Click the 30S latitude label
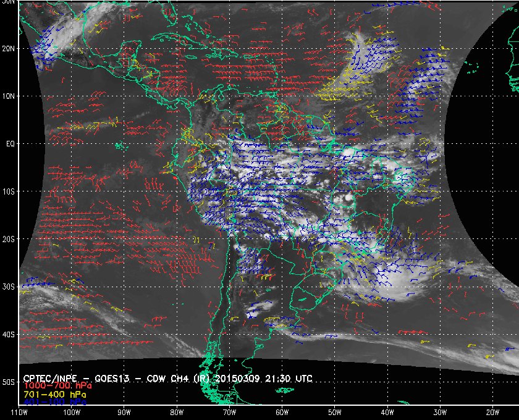The height and width of the screenshot is (420, 519). click(x=8, y=287)
